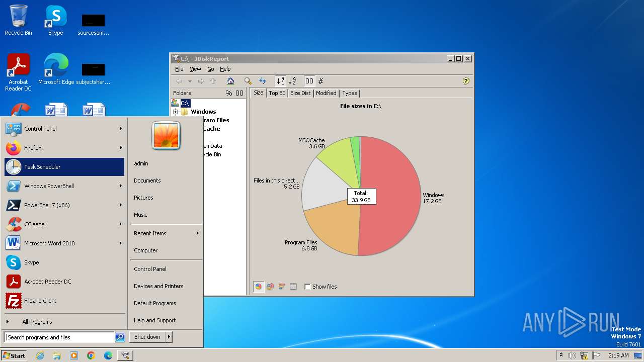Click the Forward arrow in JDiskReport toolbar
Image resolution: width=644 pixels, height=362 pixels.
tap(201, 81)
